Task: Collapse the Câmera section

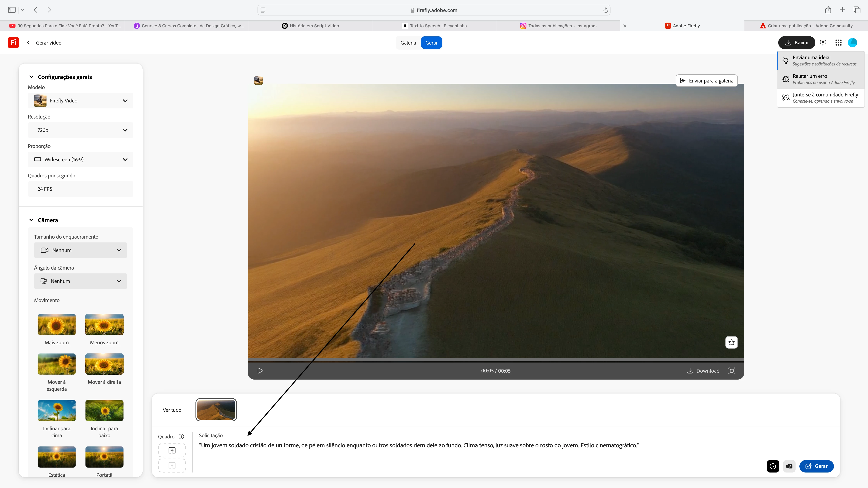Action: [31, 220]
